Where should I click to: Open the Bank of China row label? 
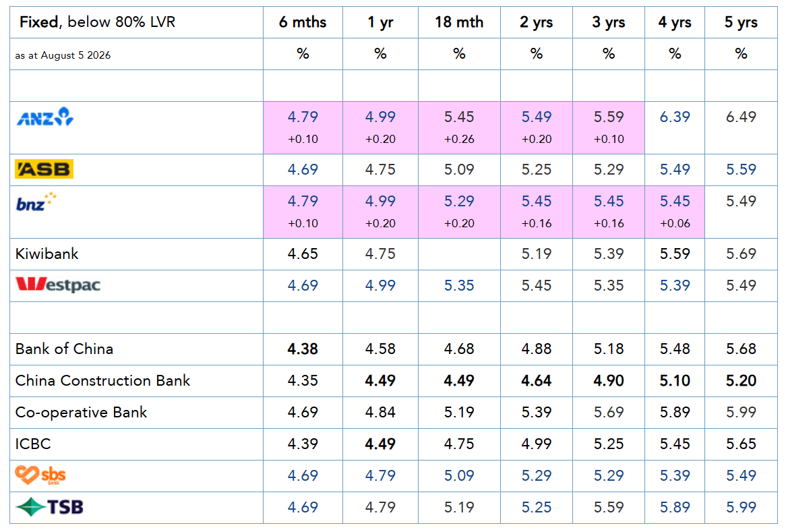tap(64, 349)
